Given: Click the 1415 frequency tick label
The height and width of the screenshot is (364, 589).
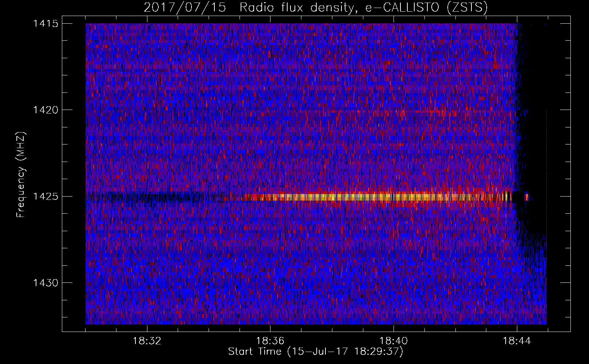Looking at the screenshot, I should [x=46, y=24].
